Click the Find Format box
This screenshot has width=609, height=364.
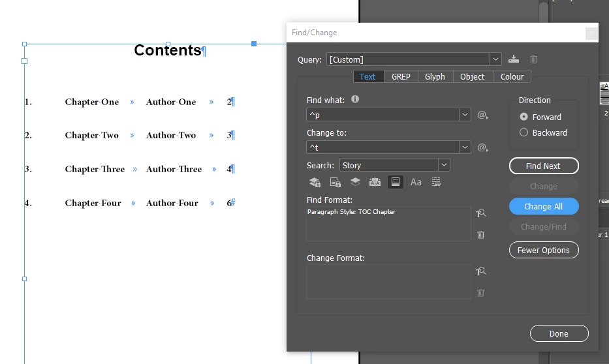(388, 224)
